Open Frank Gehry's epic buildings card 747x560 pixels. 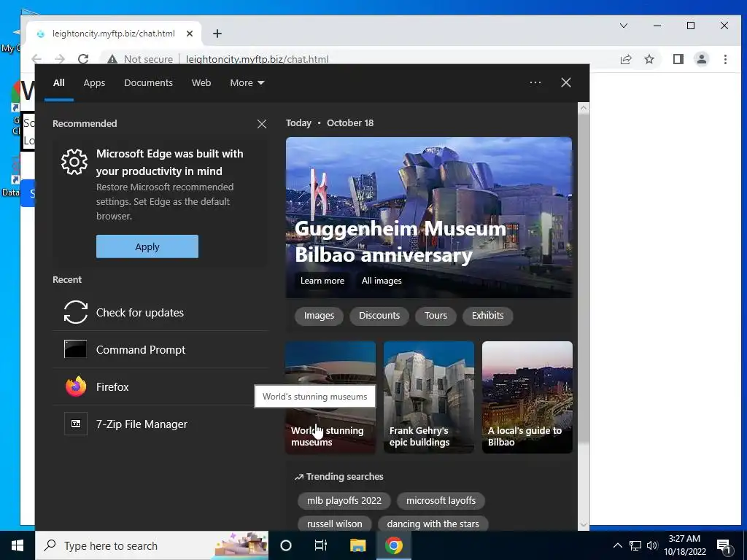coord(429,397)
